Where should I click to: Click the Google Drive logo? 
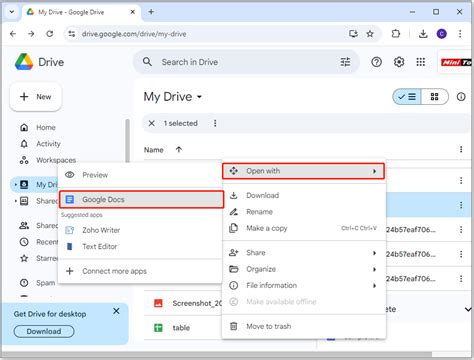[24, 62]
